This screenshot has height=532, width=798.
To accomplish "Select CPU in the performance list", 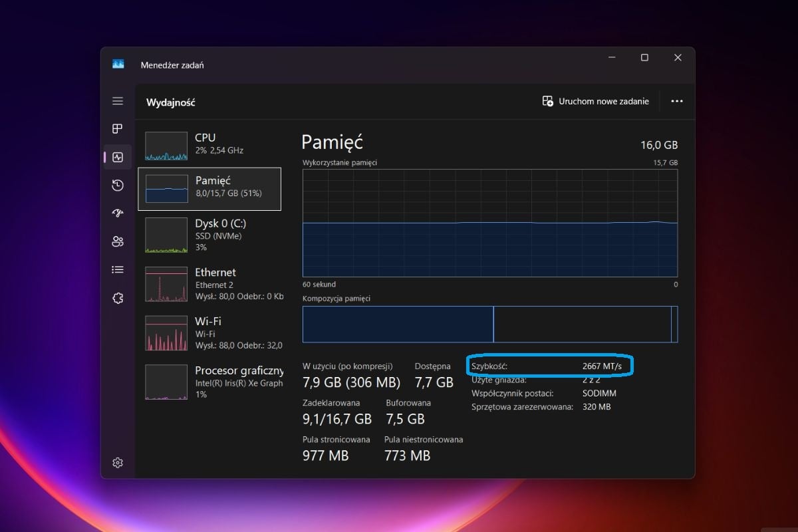I will (x=209, y=146).
